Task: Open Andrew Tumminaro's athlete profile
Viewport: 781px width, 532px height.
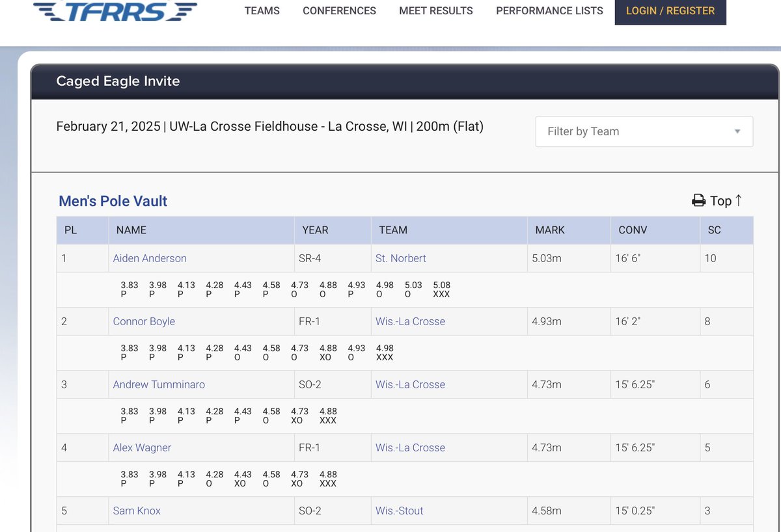Action: [159, 384]
